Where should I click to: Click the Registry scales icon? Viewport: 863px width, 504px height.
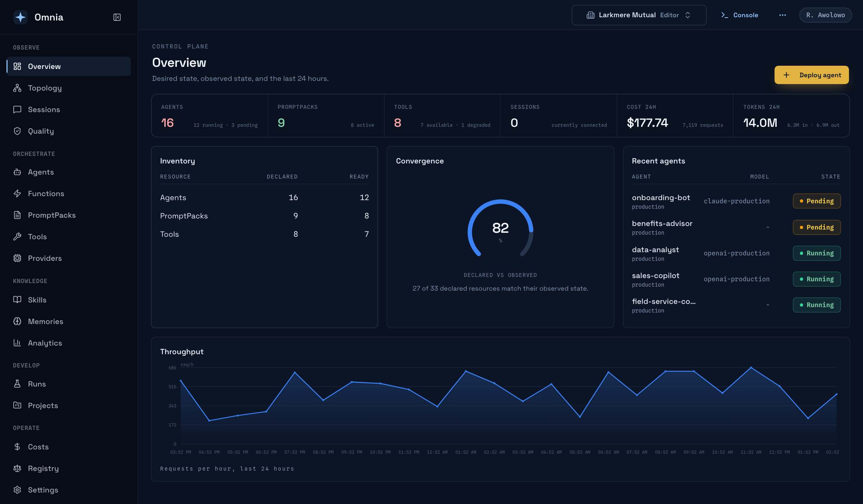coord(17,468)
